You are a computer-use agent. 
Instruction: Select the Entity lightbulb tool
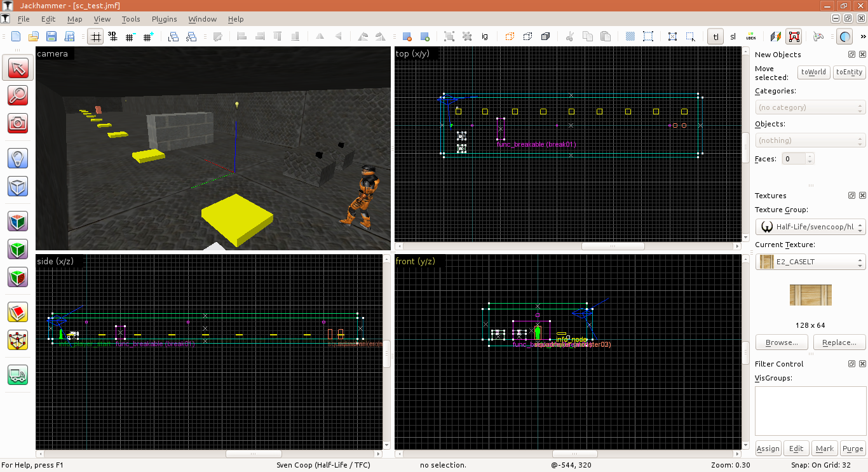point(18,158)
